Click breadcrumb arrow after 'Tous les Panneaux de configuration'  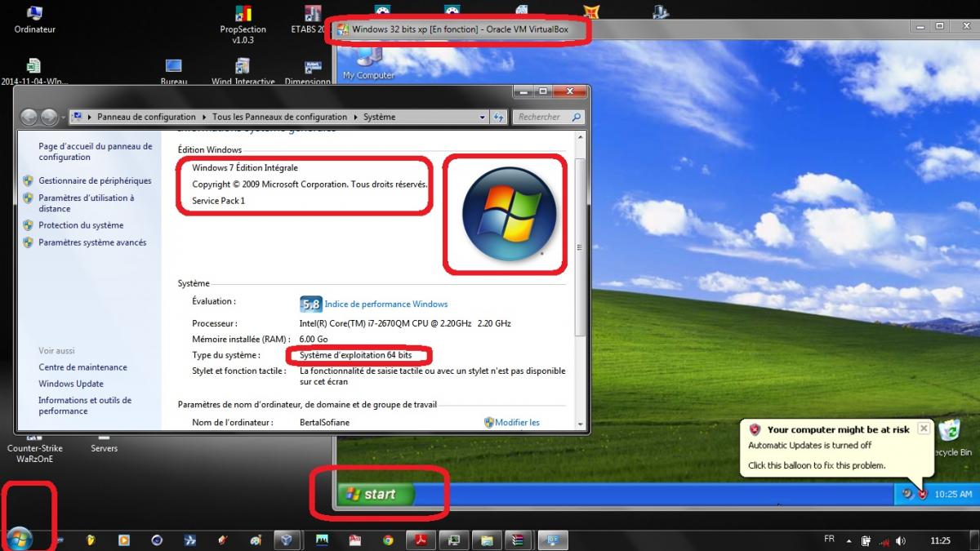(355, 117)
